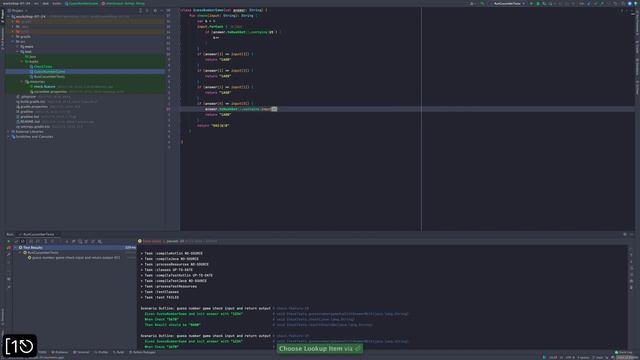Open the Project view dropdown
Screen dimensions: 640x360
[x=17, y=11]
